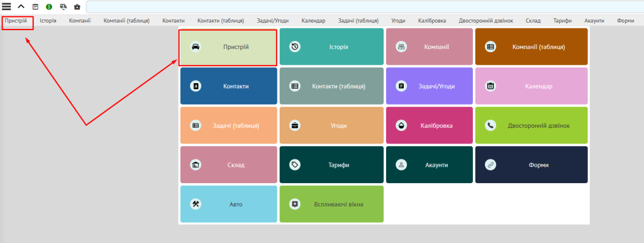
Task: Select Акаунти in the top menu bar
Action: click(594, 21)
